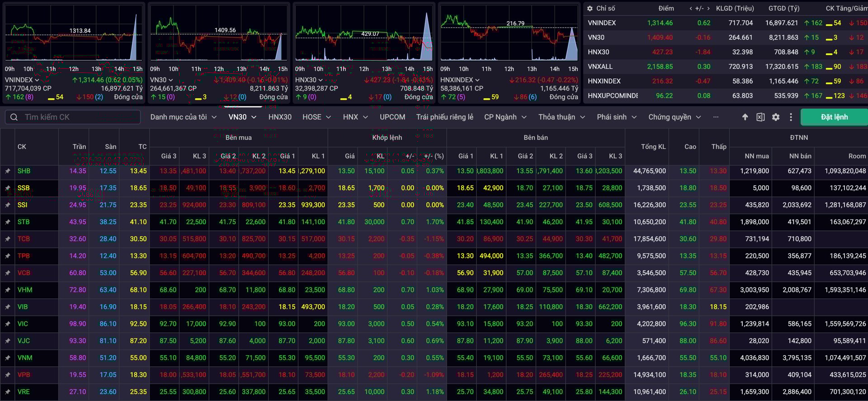Click left arrow before +/- column header

coord(690,9)
